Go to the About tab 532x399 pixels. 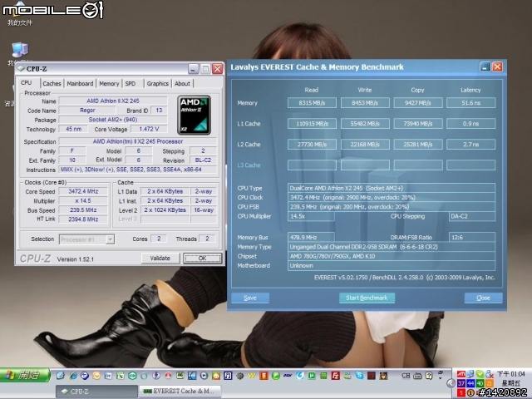(182, 83)
